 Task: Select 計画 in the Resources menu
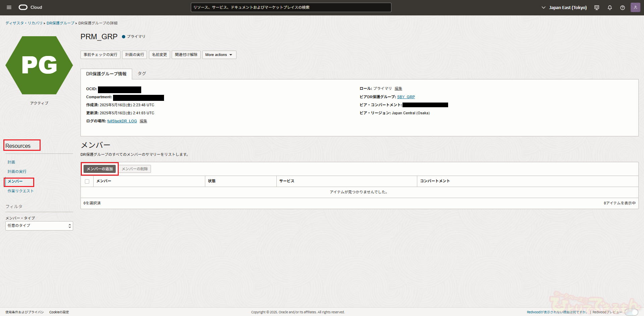click(x=11, y=162)
